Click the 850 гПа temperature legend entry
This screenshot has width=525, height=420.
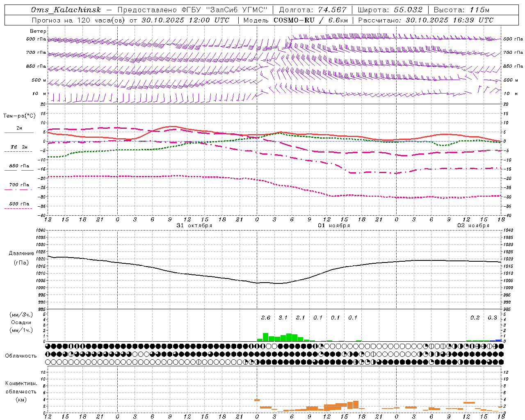[19, 166]
